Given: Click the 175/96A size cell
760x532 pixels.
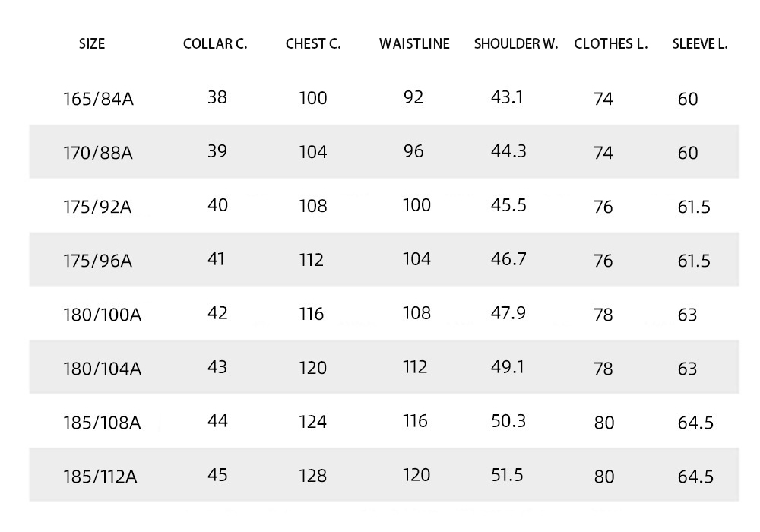Looking at the screenshot, I should 97,261.
